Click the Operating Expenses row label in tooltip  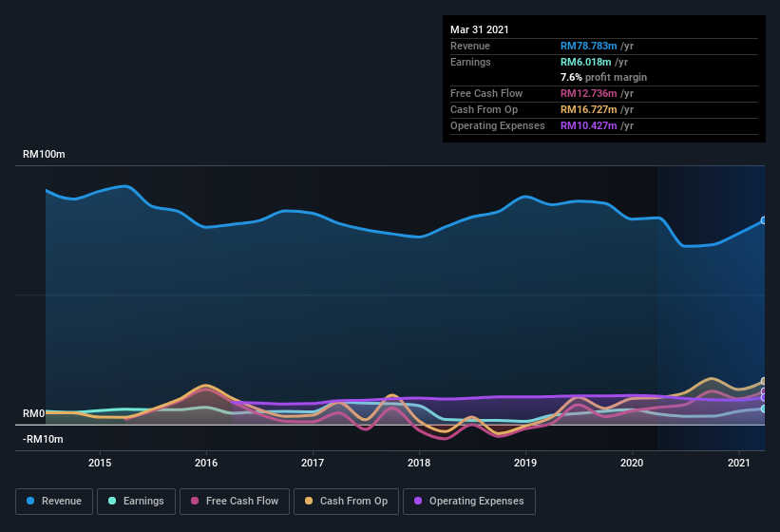point(498,125)
